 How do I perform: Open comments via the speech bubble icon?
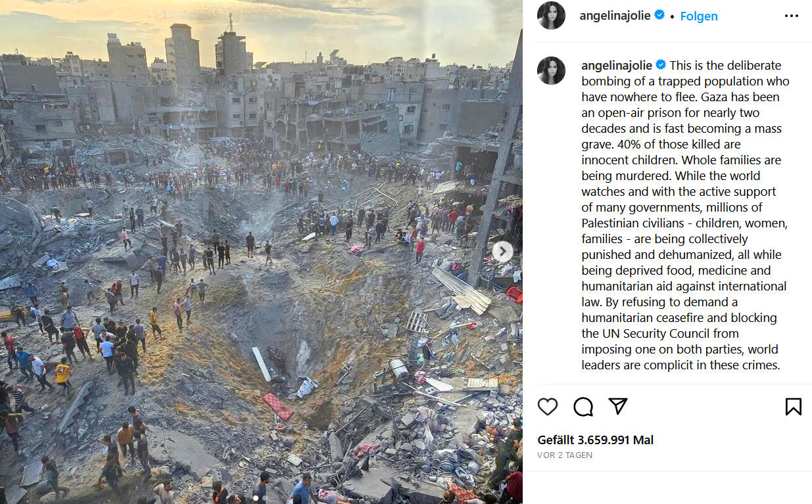click(x=583, y=407)
